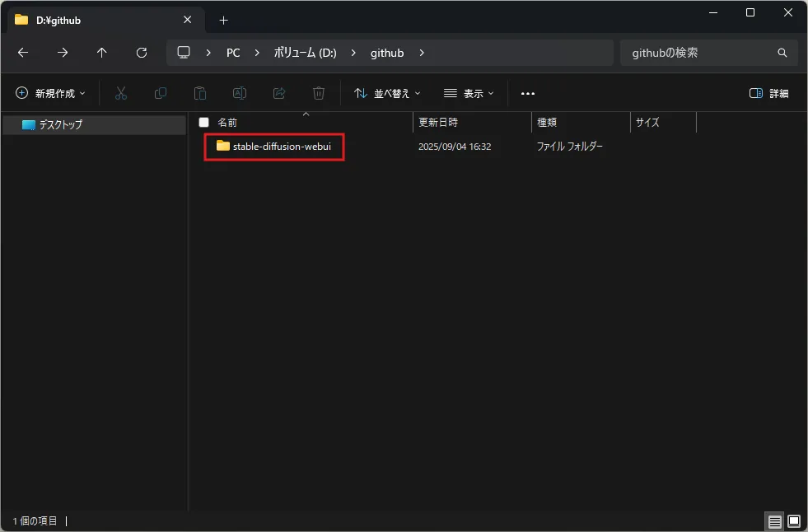Expand chevron after ボリューム (D:)
This screenshot has width=808, height=532.
(x=353, y=53)
